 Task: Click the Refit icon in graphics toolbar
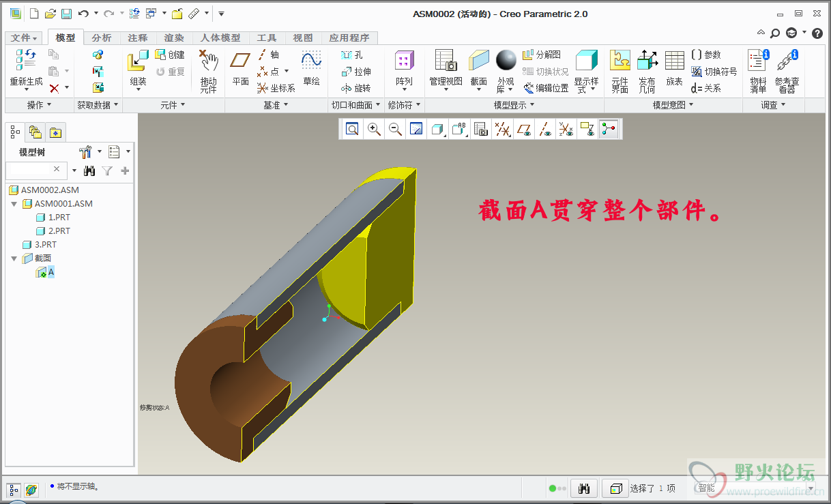[x=352, y=129]
